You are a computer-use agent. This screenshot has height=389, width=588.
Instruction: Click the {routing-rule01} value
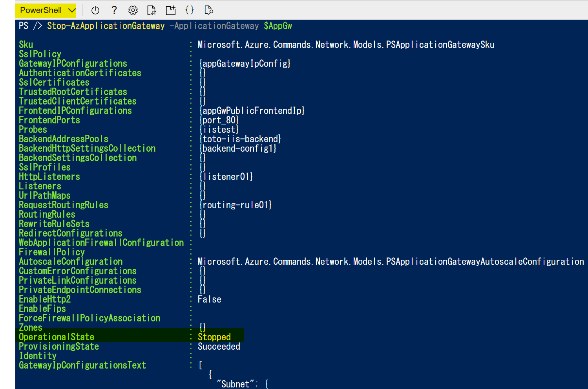[236, 205]
